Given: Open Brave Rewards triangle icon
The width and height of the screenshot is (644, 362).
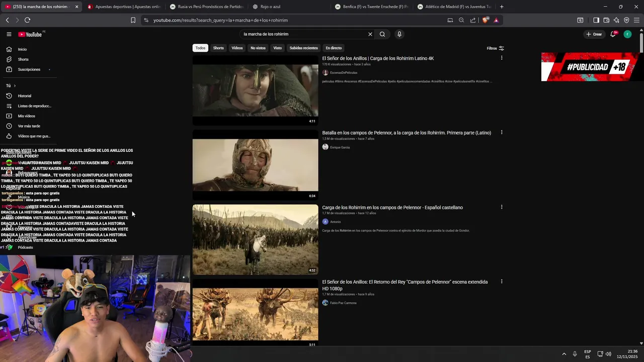Looking at the screenshot, I should click(x=496, y=20).
